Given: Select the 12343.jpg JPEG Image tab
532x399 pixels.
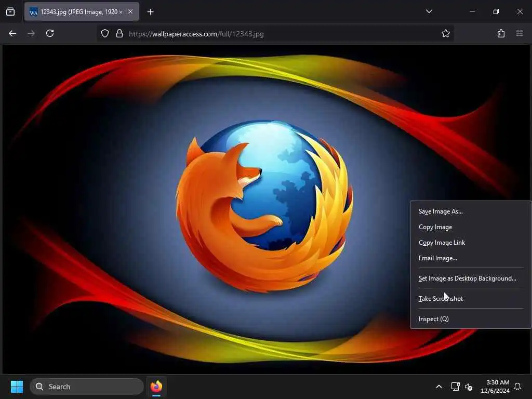Looking at the screenshot, I should coord(82,12).
